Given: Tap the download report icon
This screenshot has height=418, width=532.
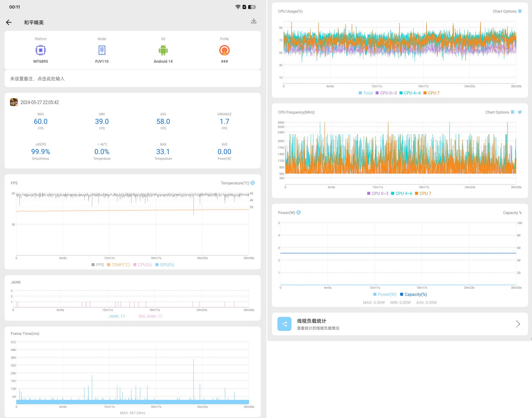Looking at the screenshot, I should point(254,21).
